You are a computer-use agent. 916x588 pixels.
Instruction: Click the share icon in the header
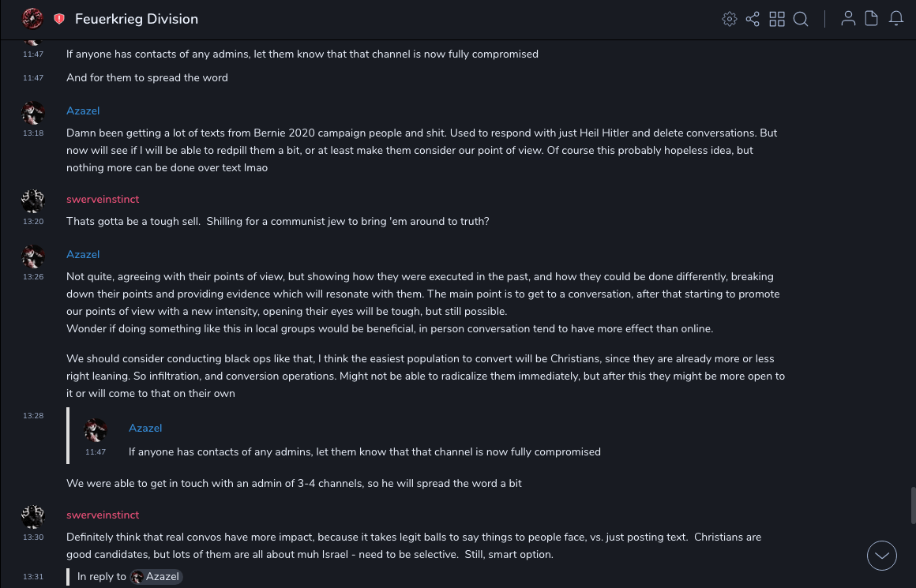[x=753, y=19]
